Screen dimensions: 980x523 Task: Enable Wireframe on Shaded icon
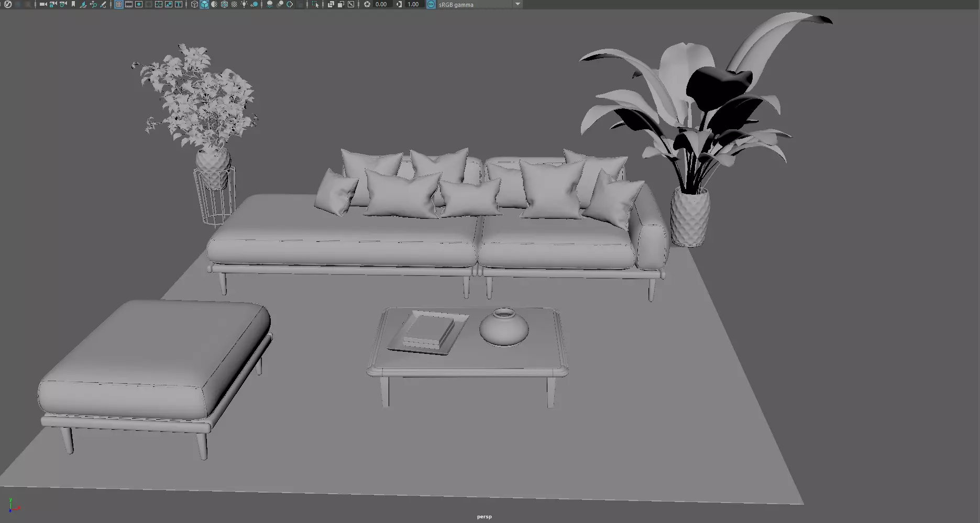tap(224, 4)
